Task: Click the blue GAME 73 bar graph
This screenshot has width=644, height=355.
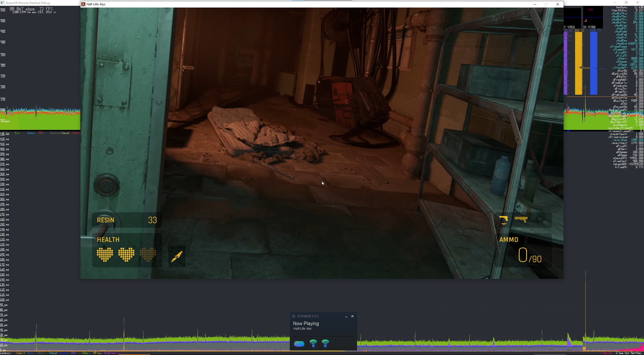Action: [x=594, y=63]
